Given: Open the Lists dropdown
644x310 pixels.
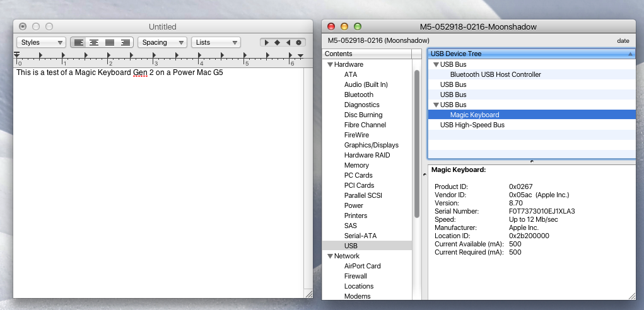Looking at the screenshot, I should (216, 42).
